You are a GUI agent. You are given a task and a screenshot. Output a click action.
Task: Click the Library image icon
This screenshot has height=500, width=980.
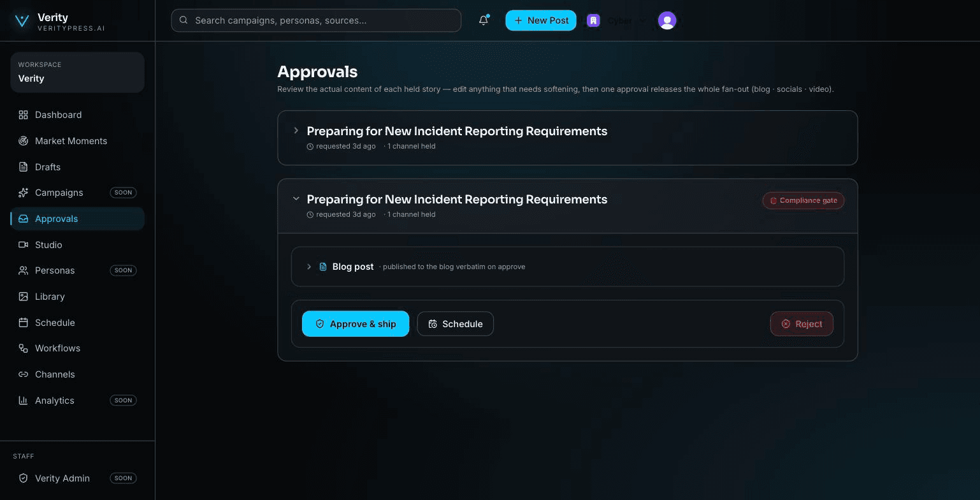(24, 297)
